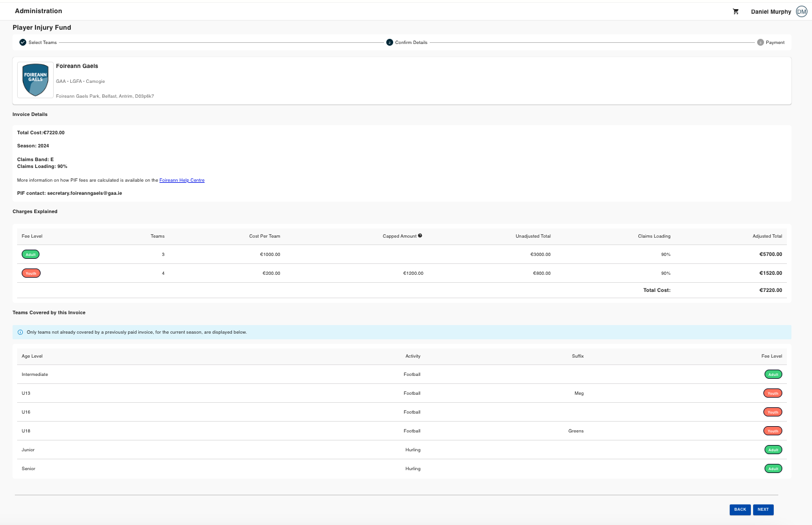The image size is (812, 525).
Task: Click the Total Cost €7220.00 invoice line
Action: [x=41, y=133]
